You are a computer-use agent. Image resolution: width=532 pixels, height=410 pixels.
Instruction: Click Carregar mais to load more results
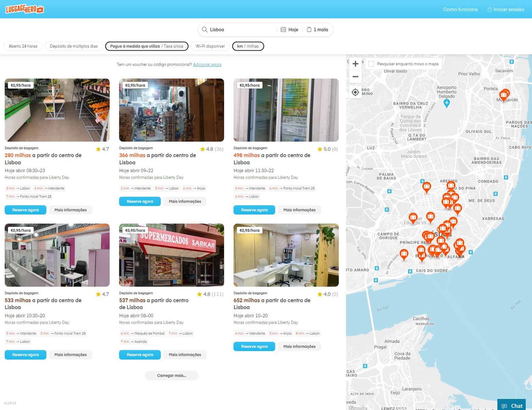[x=171, y=375]
